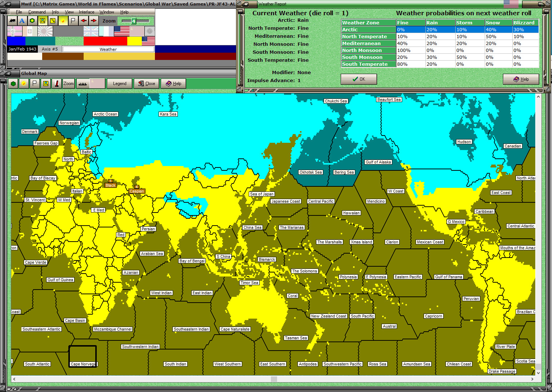Click the Bay of Bengal label on the map

192,261
